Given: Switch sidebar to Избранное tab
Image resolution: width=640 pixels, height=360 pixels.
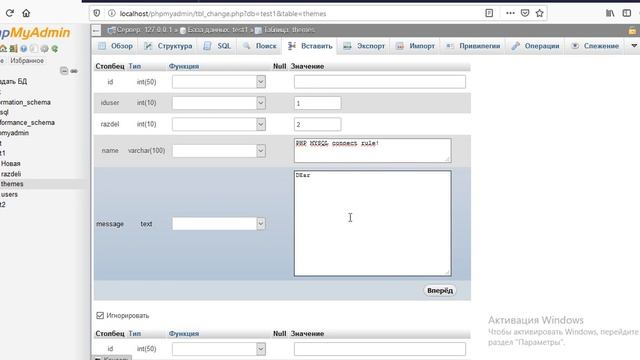Looking at the screenshot, I should pos(27,60).
